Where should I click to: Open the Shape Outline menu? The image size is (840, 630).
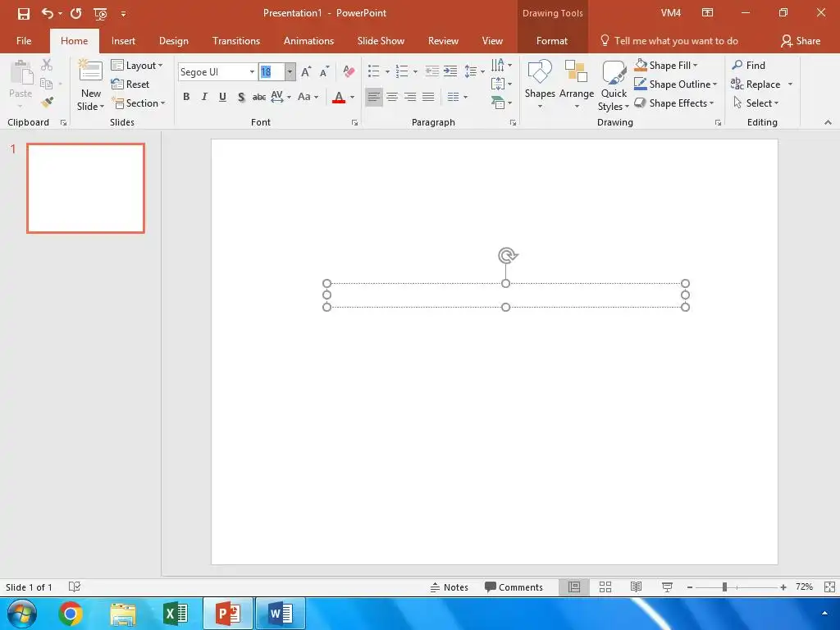[676, 84]
